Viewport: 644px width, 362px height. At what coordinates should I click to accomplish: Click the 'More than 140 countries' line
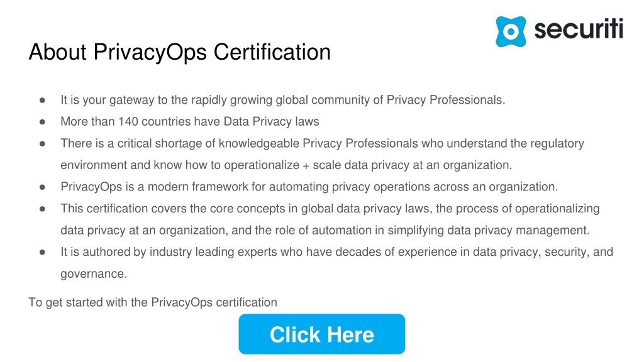[x=190, y=122]
